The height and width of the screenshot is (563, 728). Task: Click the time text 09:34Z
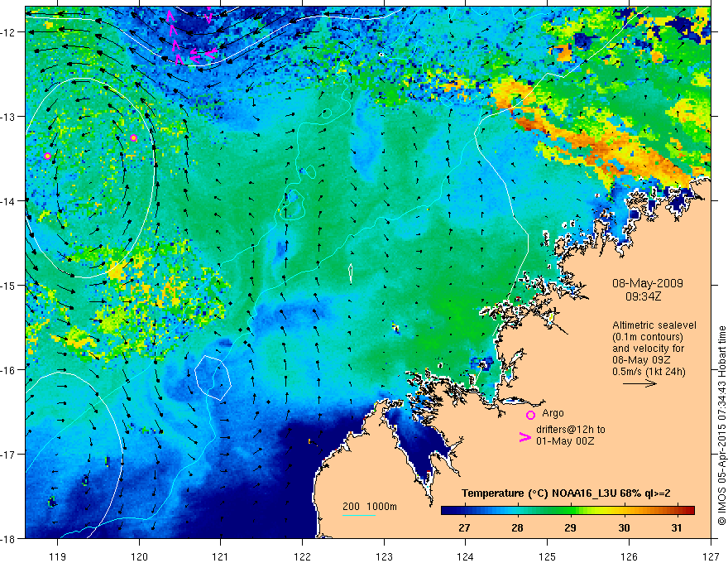643,296
